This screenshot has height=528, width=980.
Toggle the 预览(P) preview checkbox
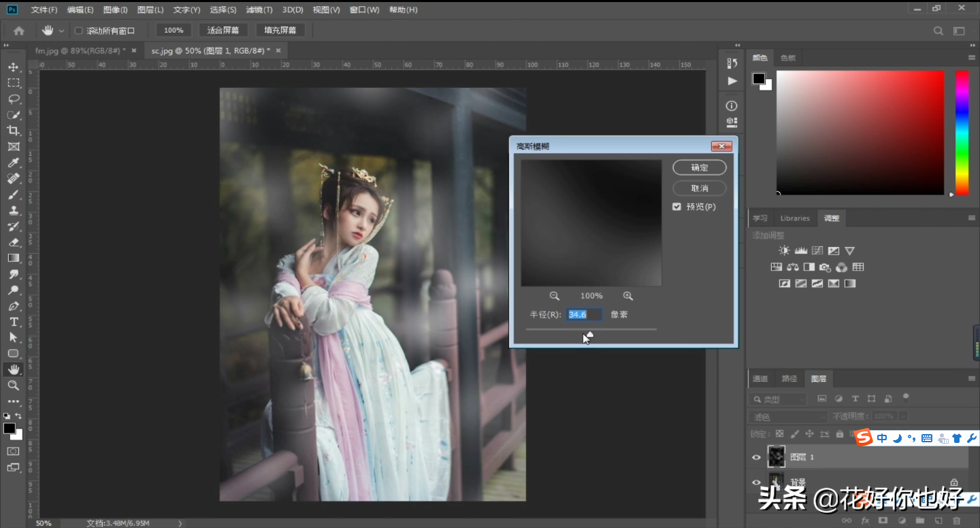click(x=676, y=207)
